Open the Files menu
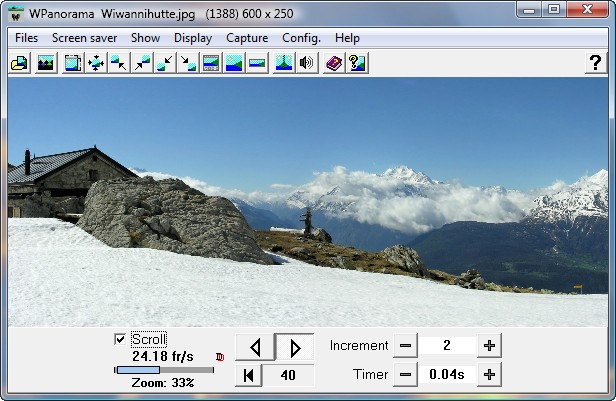The width and height of the screenshot is (616, 401). pyautogui.click(x=27, y=38)
